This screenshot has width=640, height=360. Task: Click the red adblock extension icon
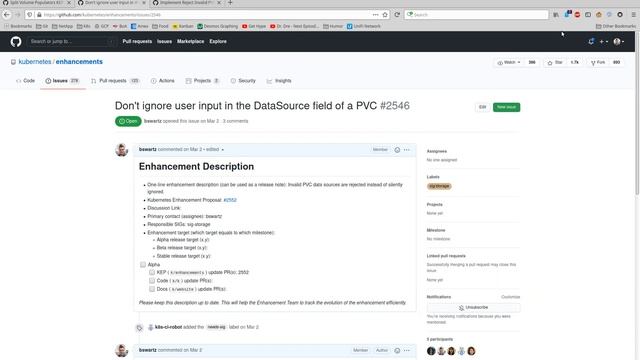coord(577,15)
